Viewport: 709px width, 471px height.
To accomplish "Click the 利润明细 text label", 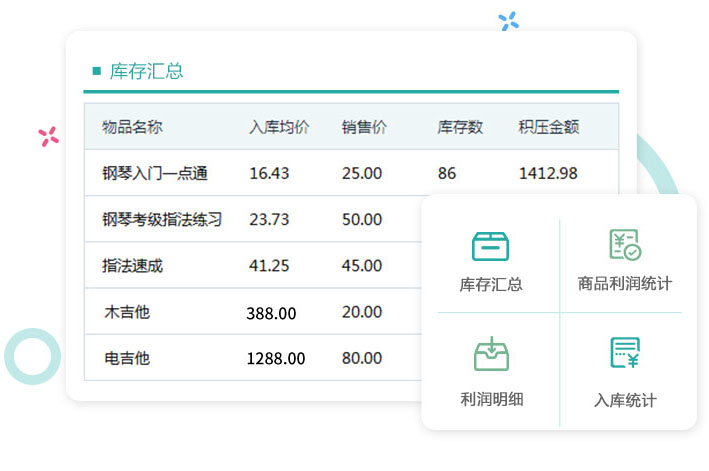I will 491,399.
